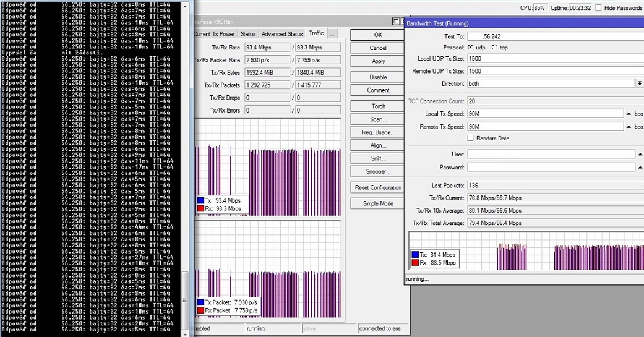Click the red Rx Mbps legend swatch in Traffic graph

[x=200, y=208]
